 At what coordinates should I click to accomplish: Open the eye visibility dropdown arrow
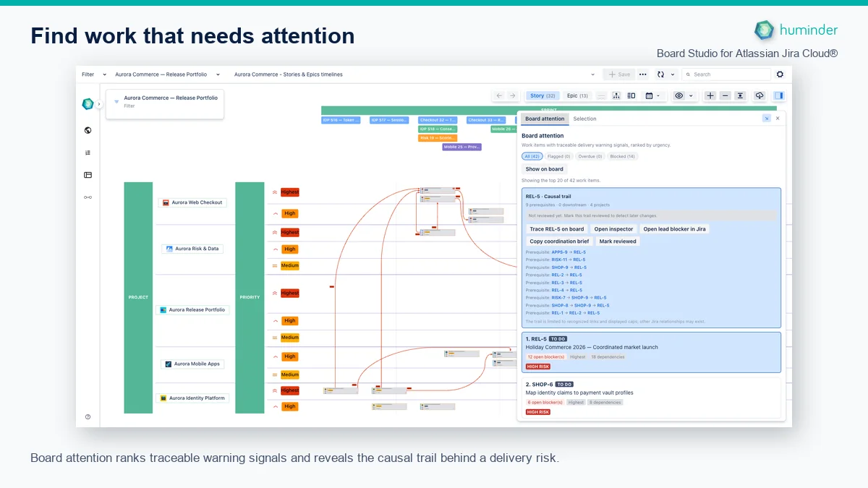click(x=691, y=95)
